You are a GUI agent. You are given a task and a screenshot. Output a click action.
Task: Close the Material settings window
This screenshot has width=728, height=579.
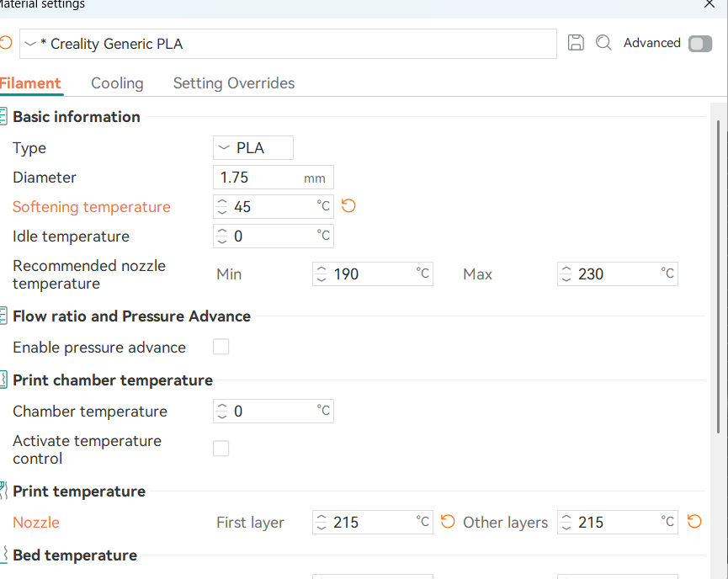click(709, 4)
